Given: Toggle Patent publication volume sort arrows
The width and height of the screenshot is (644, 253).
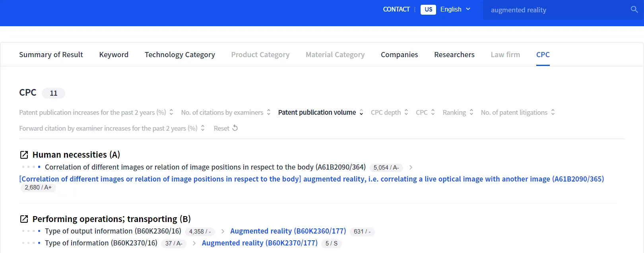Looking at the screenshot, I should tap(361, 112).
